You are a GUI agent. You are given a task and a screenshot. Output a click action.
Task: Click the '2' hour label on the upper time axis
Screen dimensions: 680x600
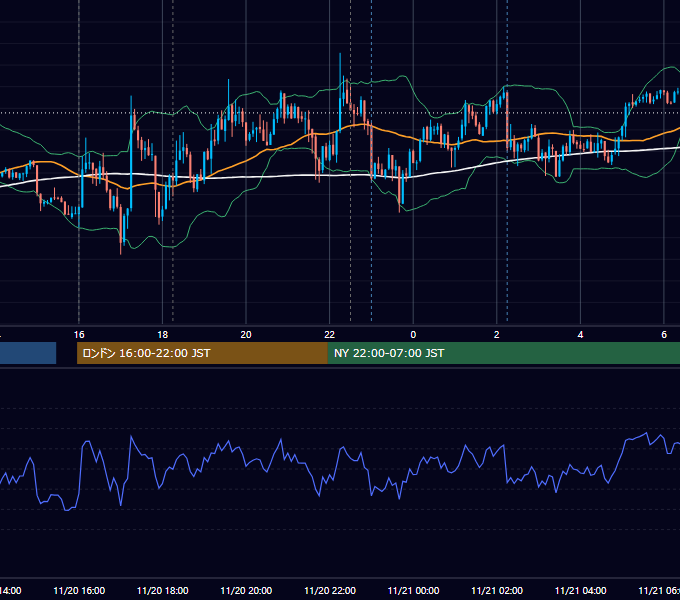pos(497,335)
